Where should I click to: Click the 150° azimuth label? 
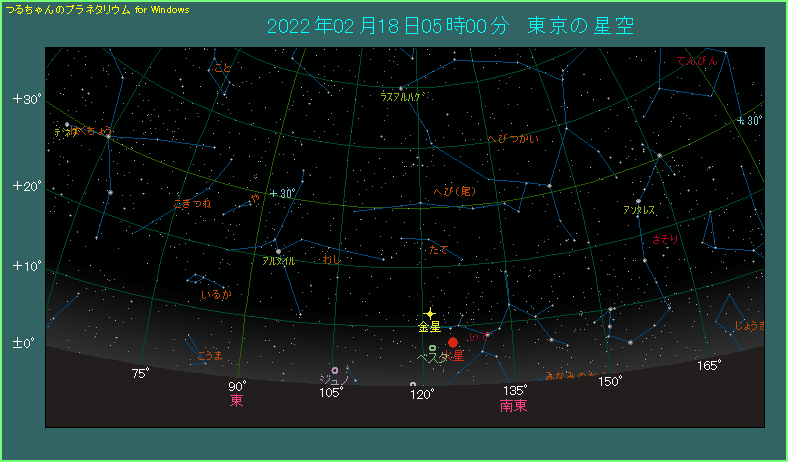[x=610, y=381]
